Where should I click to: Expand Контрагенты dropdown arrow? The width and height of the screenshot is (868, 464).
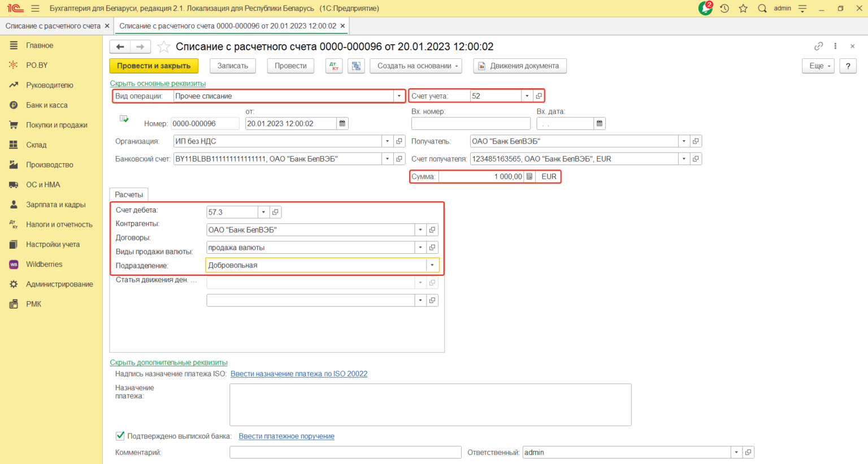[x=420, y=230]
